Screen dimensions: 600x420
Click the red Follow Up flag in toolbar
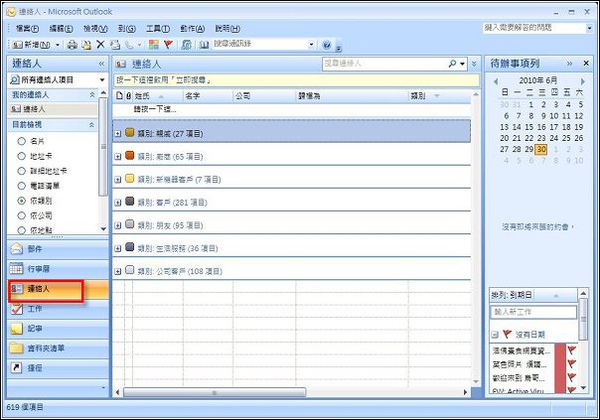(168, 45)
